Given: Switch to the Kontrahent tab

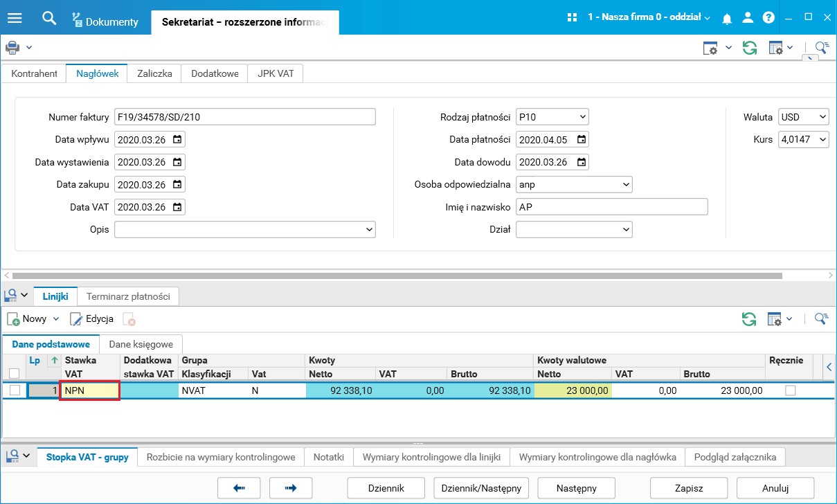Looking at the screenshot, I should tap(34, 73).
